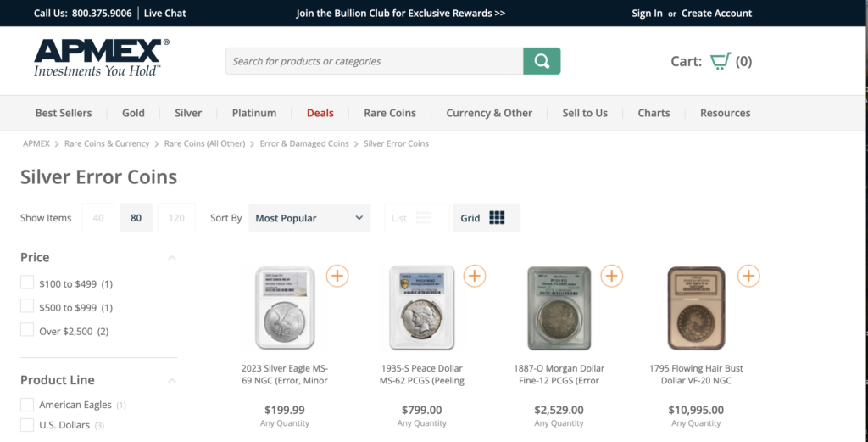Go to APMEX breadcrumb link
Viewport: 868px width, 442px height.
point(36,143)
